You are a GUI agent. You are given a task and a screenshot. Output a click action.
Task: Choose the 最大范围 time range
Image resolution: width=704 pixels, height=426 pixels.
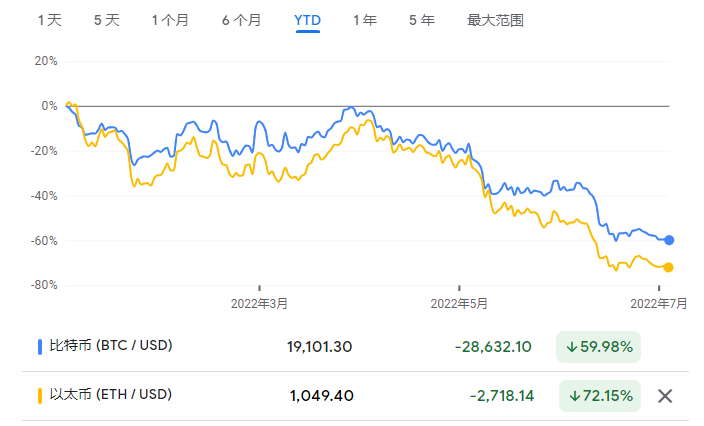(x=495, y=20)
